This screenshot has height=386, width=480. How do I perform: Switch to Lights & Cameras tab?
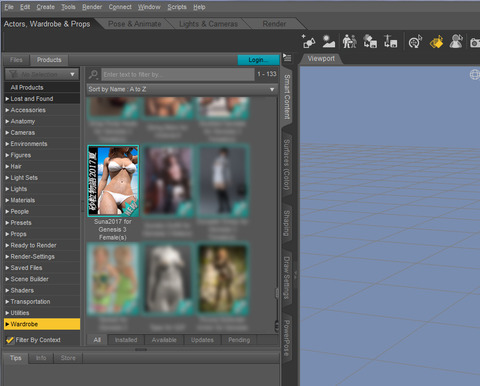[208, 24]
